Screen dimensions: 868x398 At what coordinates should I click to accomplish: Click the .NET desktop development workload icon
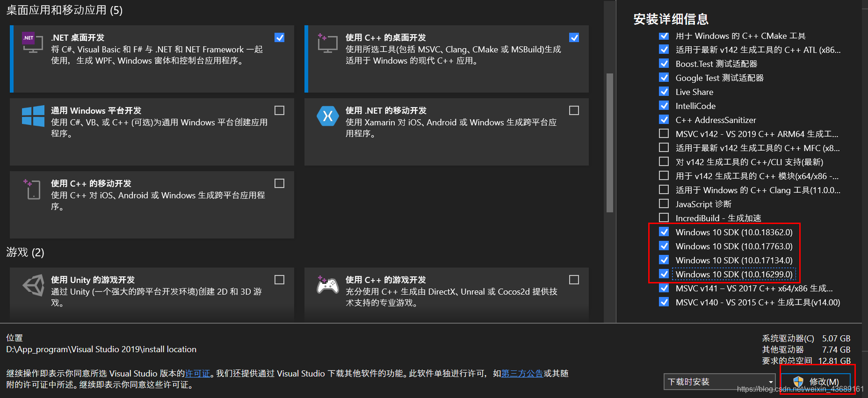pyautogui.click(x=33, y=43)
